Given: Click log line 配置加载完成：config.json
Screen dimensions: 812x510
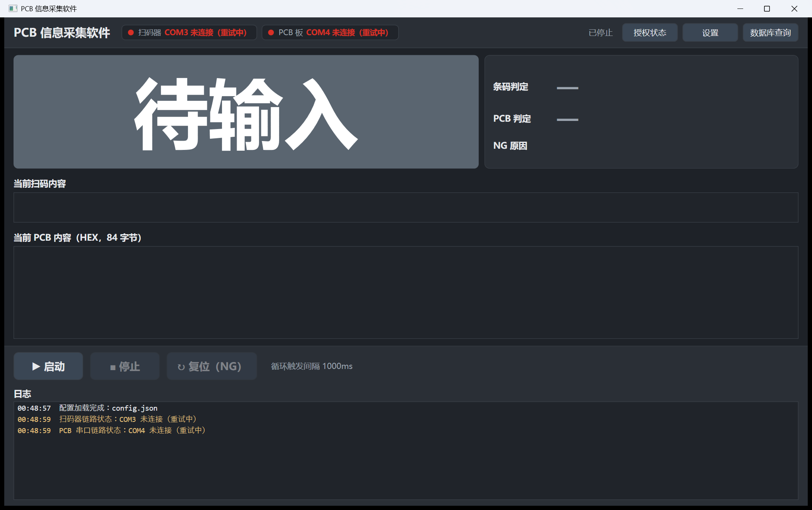Looking at the screenshot, I should [x=87, y=408].
